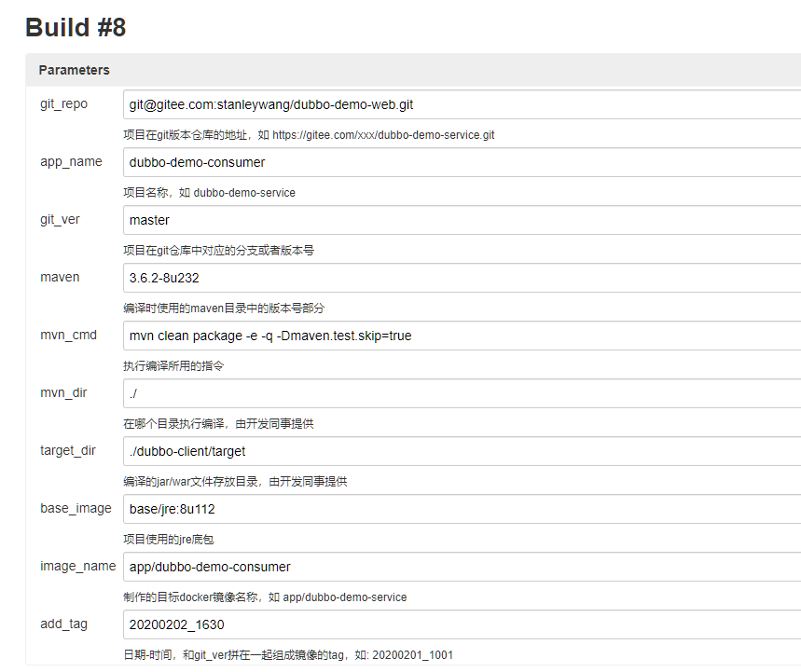801x672 pixels.
Task: Click the target_dir parameter label
Action: click(x=68, y=450)
